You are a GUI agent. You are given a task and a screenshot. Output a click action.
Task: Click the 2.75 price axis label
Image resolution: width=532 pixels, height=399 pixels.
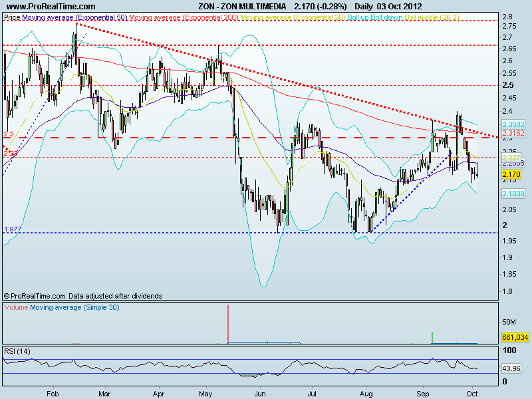point(509,26)
